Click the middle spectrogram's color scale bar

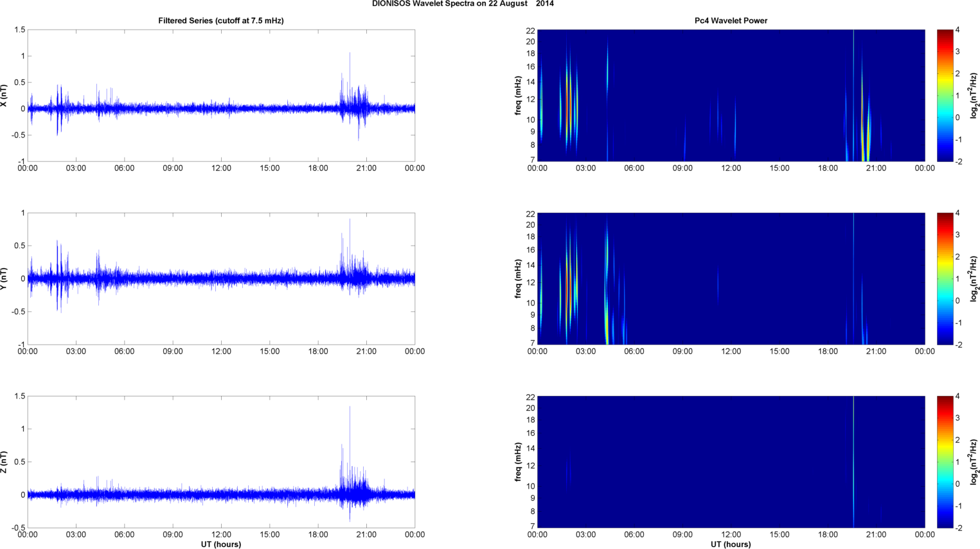tap(945, 278)
